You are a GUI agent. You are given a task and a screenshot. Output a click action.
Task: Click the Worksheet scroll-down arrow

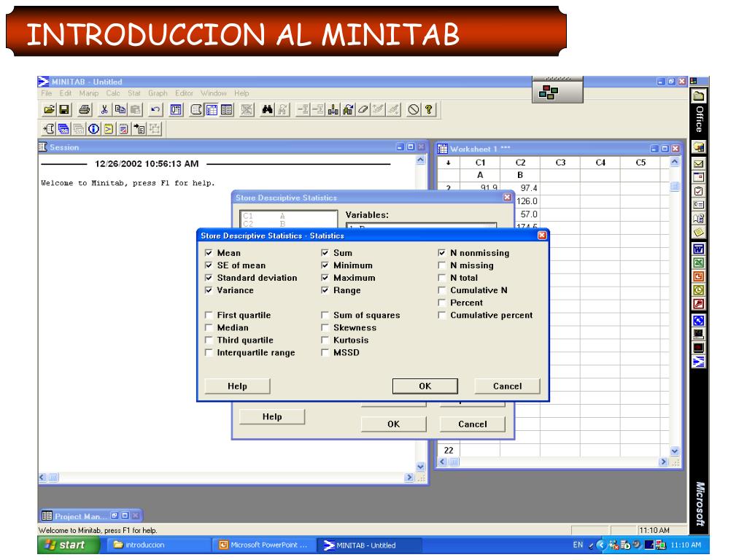(675, 451)
